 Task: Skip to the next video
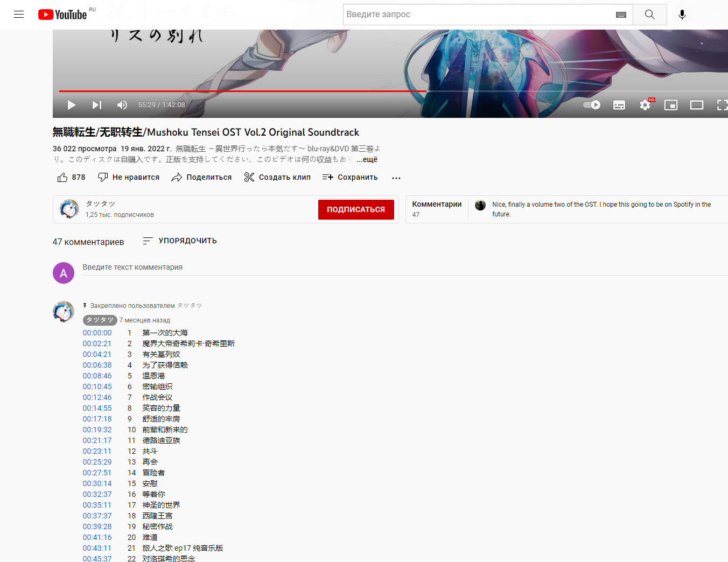click(97, 105)
